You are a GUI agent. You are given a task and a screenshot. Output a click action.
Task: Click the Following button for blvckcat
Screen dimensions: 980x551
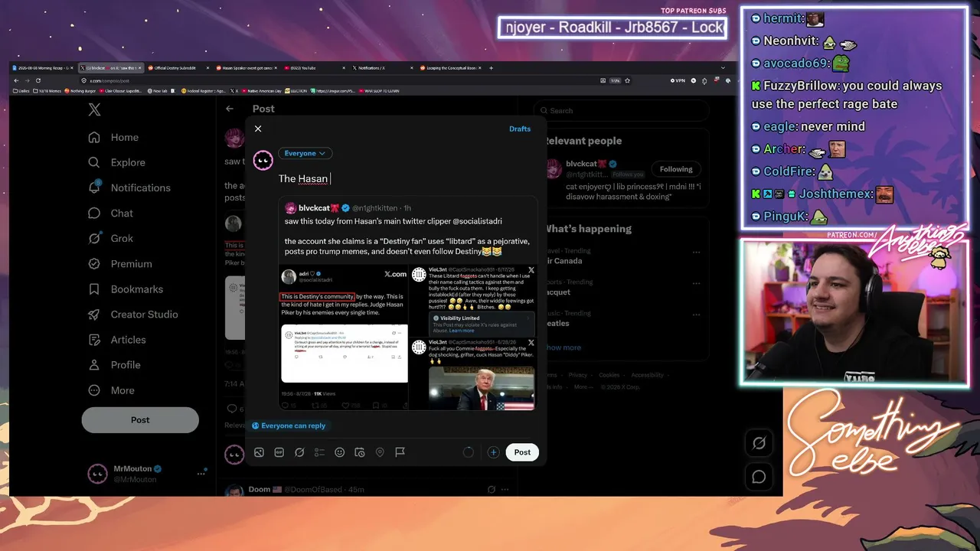click(x=676, y=169)
